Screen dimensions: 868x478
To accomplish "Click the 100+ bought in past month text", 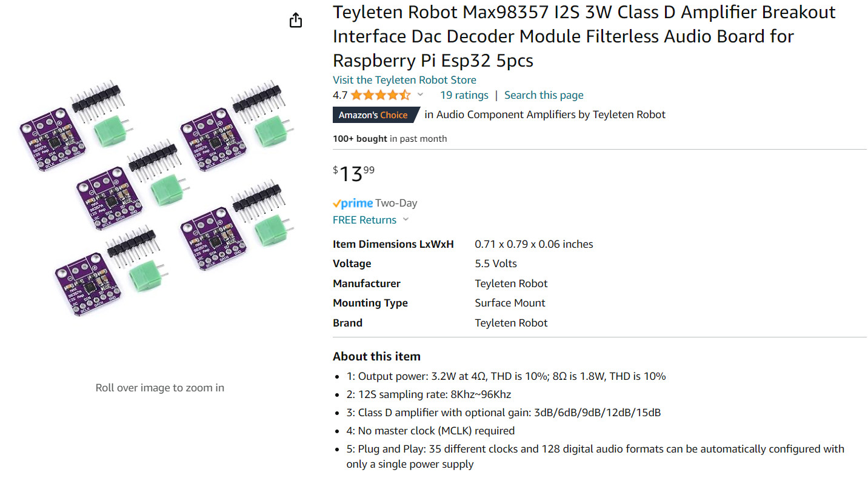I will point(390,139).
